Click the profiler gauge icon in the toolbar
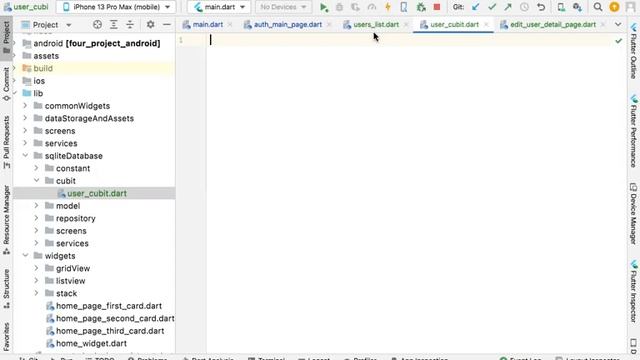 [x=371, y=7]
